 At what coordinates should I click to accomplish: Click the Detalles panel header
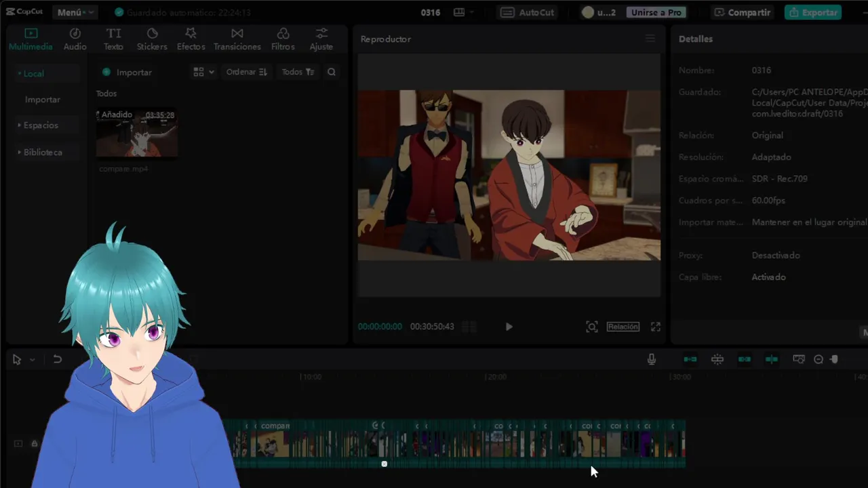pos(696,39)
